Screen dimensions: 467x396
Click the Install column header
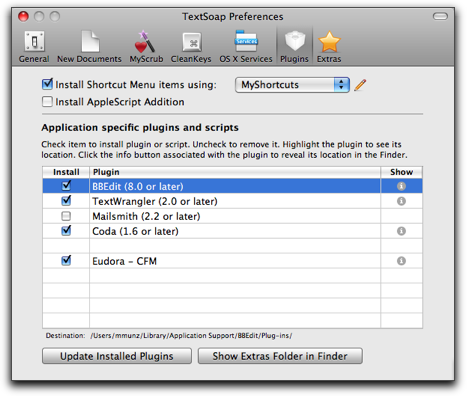pyautogui.click(x=66, y=172)
